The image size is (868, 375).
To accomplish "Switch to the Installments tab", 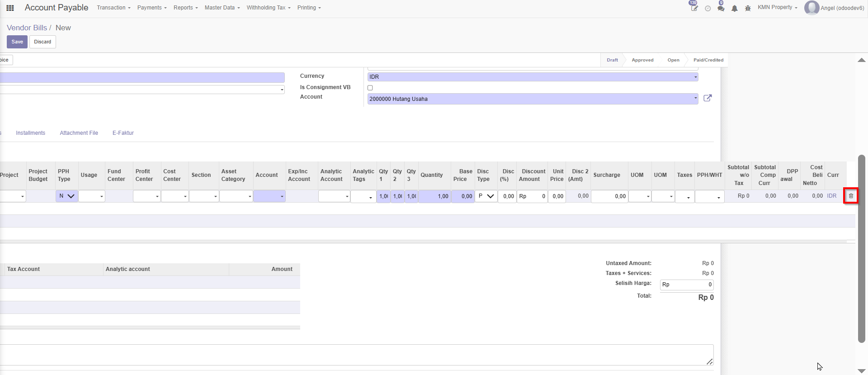I will click(30, 133).
